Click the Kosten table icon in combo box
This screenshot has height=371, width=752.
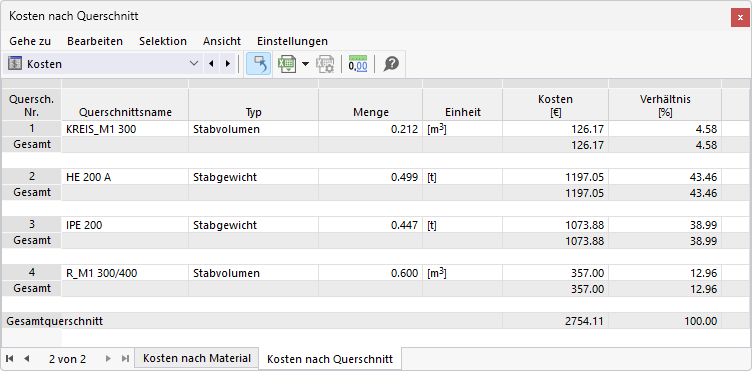point(15,64)
